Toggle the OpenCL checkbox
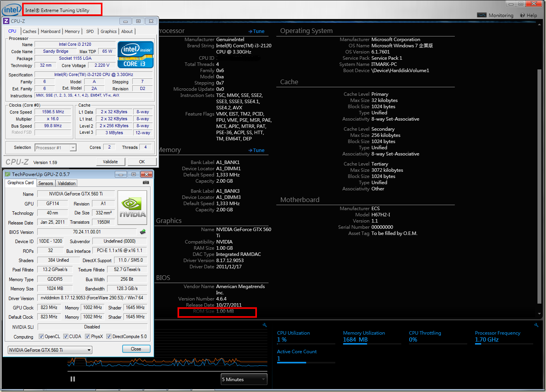546x392 pixels. coord(41,337)
